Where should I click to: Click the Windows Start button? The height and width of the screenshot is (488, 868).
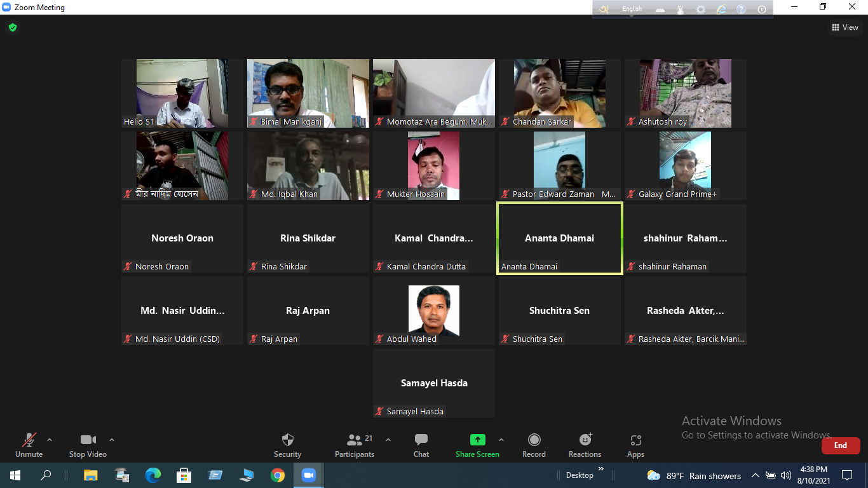pyautogui.click(x=15, y=475)
